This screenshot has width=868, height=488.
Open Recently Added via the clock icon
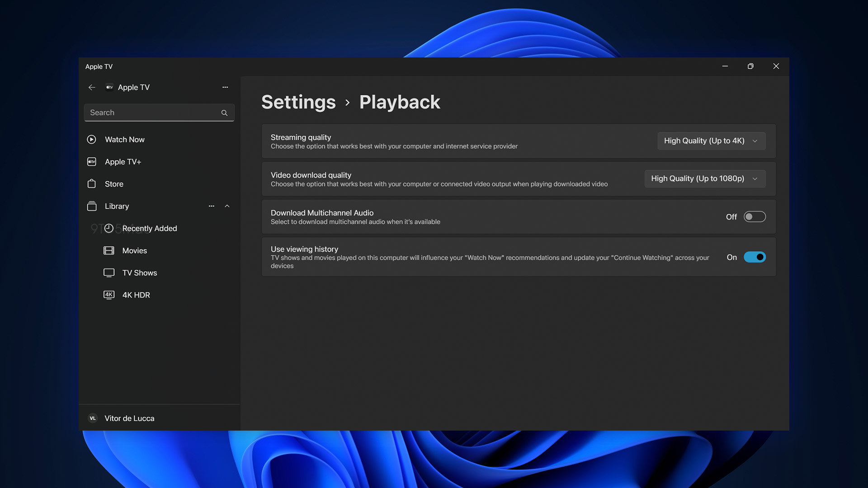point(109,228)
